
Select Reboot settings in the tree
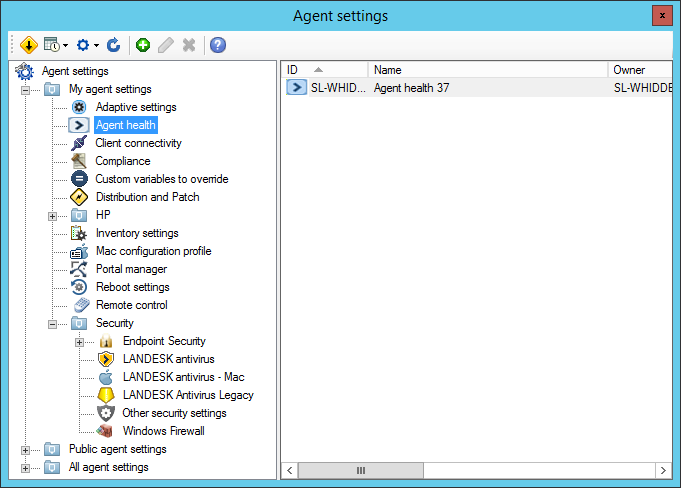click(132, 287)
